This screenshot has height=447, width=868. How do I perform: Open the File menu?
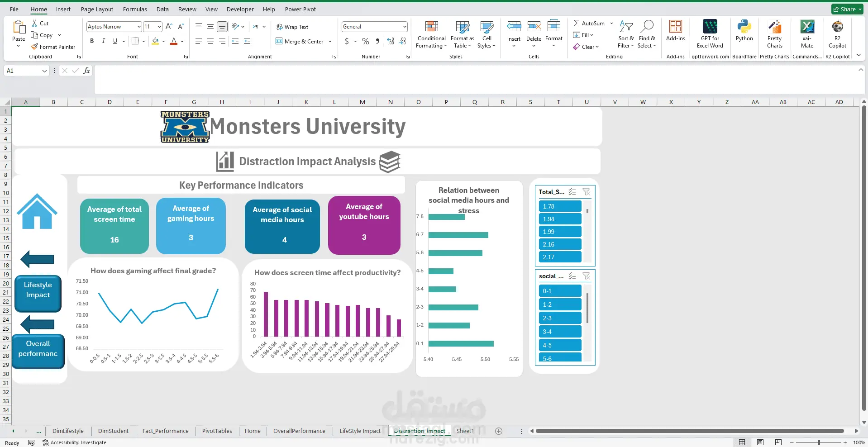coord(14,9)
